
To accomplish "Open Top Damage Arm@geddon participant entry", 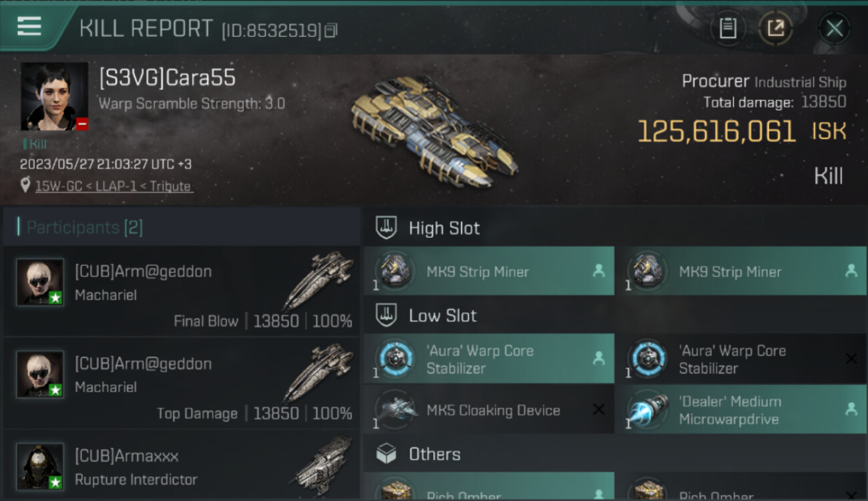I will (x=182, y=383).
